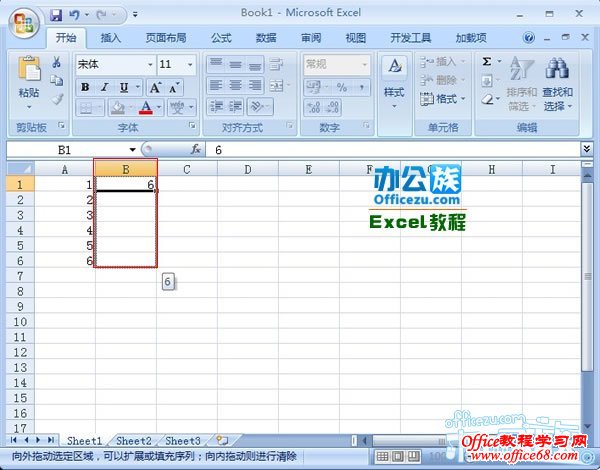
Task: Open the Sheet2 worksheet tab
Action: click(x=134, y=441)
